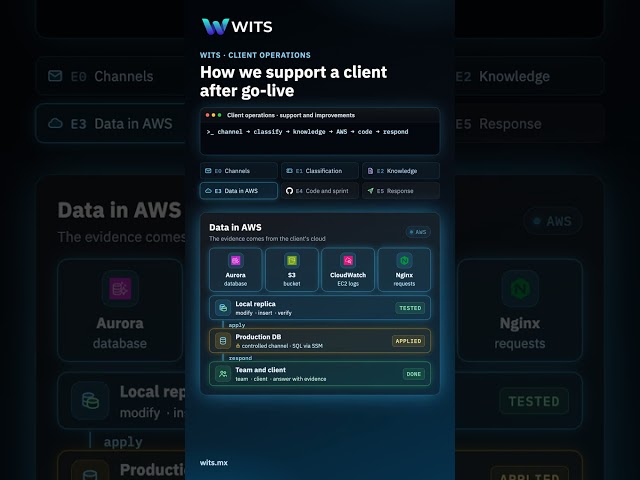The width and height of the screenshot is (640, 480).
Task: Click the small AWS badge in the center card
Action: click(x=418, y=232)
